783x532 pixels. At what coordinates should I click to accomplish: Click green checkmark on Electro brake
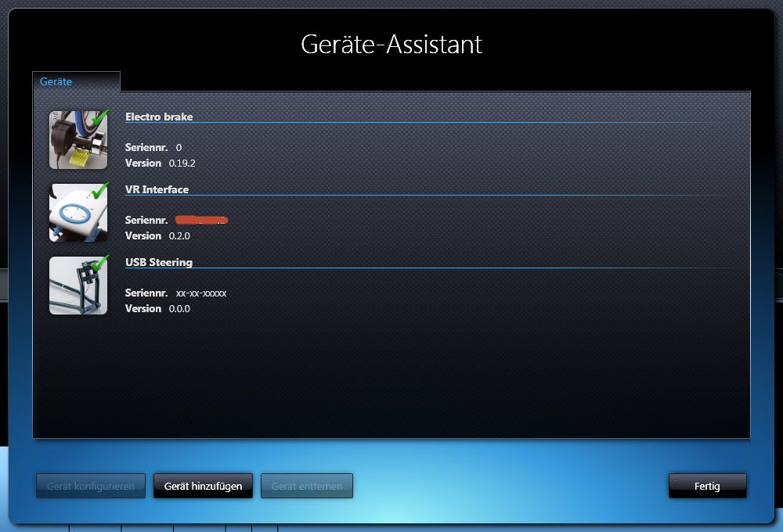pos(99,117)
